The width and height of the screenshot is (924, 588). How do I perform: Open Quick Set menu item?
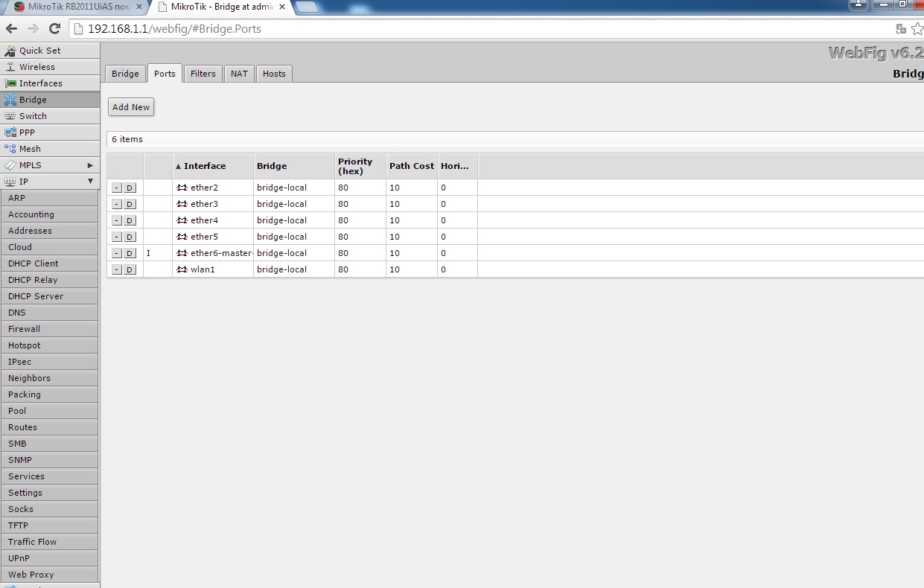pyautogui.click(x=49, y=51)
